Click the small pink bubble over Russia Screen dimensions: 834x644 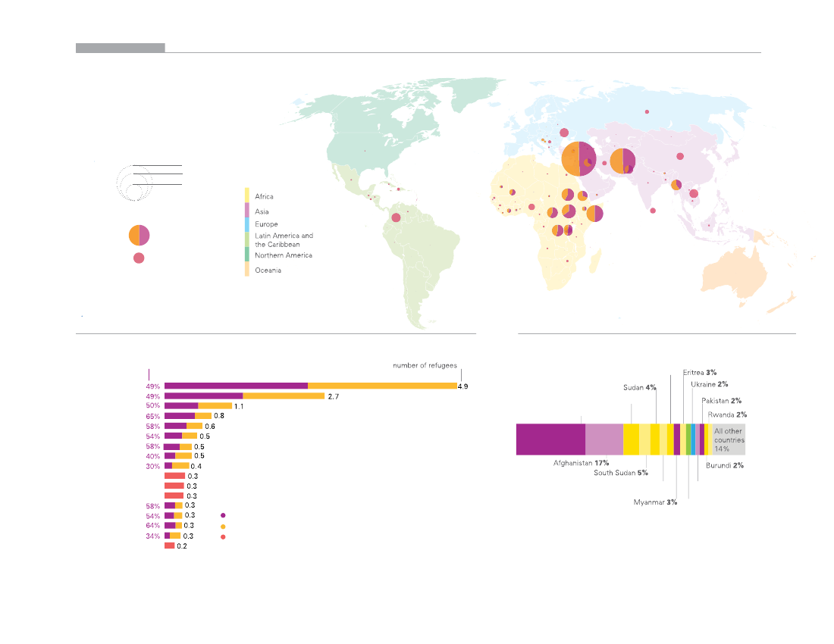(647, 111)
